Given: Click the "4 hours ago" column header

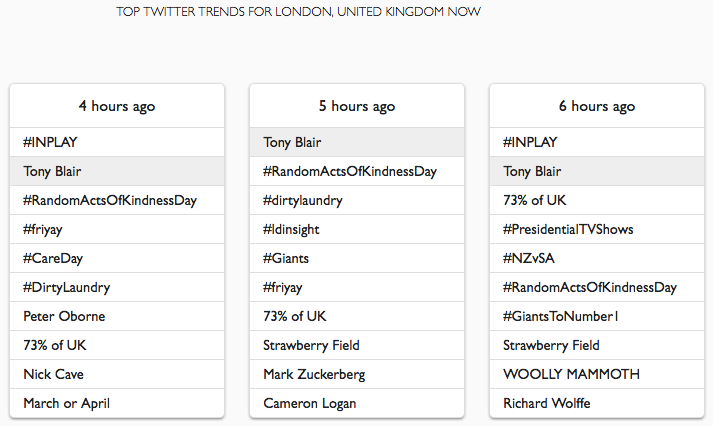Looking at the screenshot, I should coord(117,106).
